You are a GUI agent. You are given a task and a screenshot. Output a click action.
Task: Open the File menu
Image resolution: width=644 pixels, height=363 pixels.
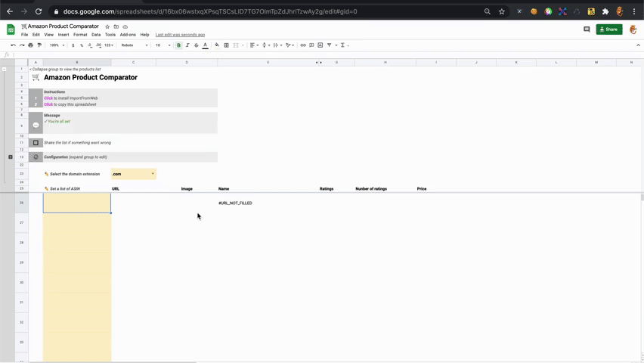point(25,35)
